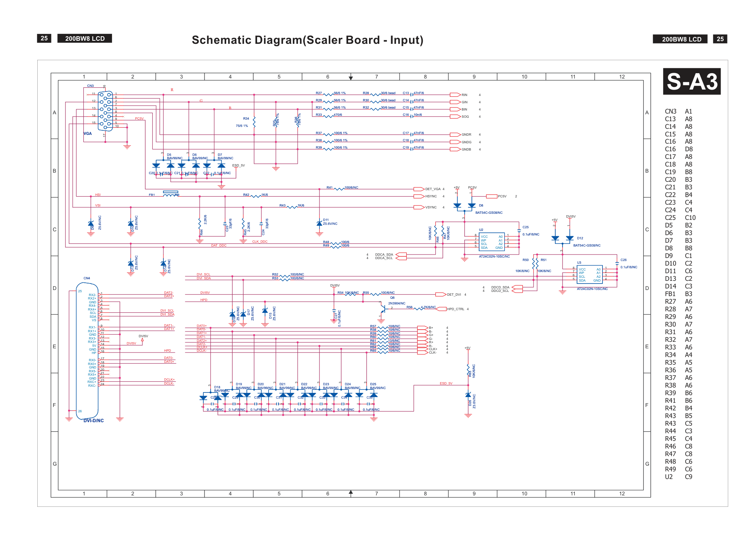The width and height of the screenshot is (756, 535).
Task: Click left grid row letter G
Action: pyautogui.click(x=54, y=464)
